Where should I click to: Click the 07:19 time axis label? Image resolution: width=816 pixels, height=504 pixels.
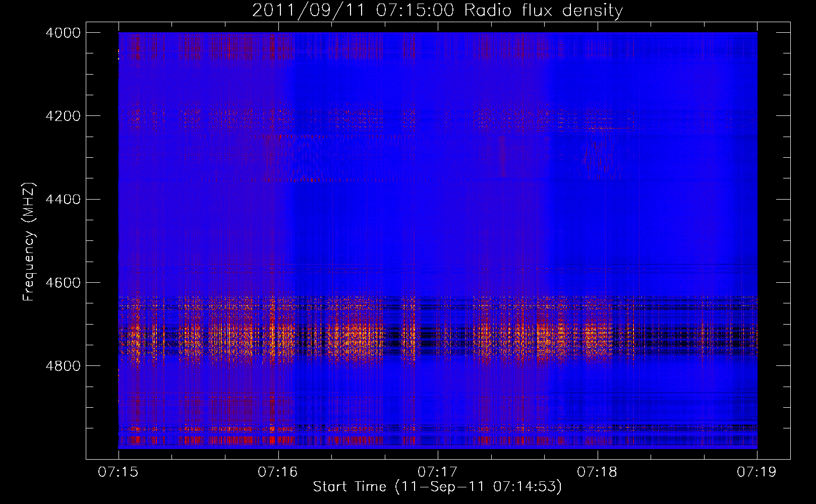coord(757,472)
